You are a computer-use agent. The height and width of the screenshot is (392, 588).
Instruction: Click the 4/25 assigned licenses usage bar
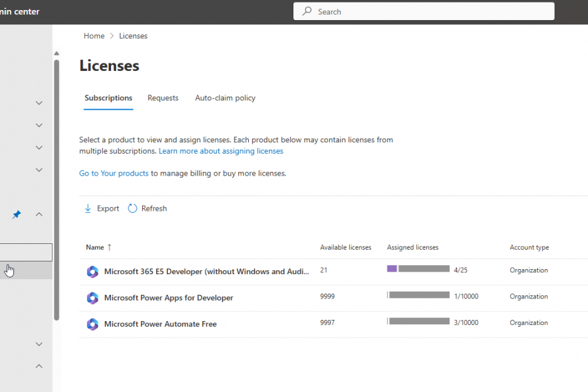418,269
